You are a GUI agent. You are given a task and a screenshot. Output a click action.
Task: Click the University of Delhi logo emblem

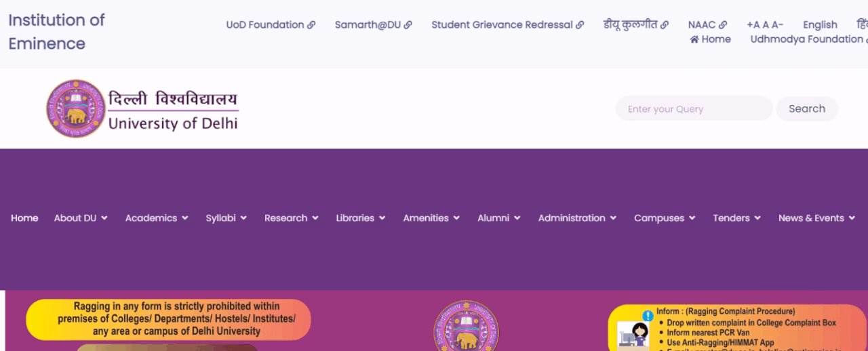[75, 108]
